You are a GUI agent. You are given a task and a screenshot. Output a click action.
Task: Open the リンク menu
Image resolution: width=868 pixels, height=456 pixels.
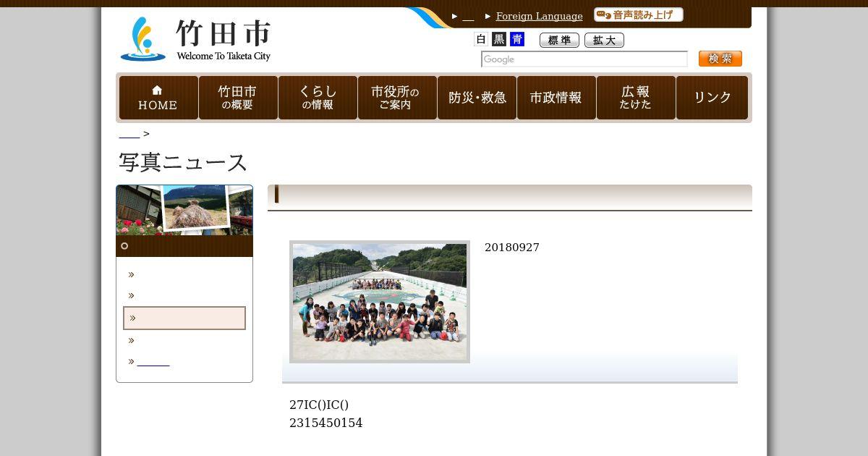[x=712, y=98]
